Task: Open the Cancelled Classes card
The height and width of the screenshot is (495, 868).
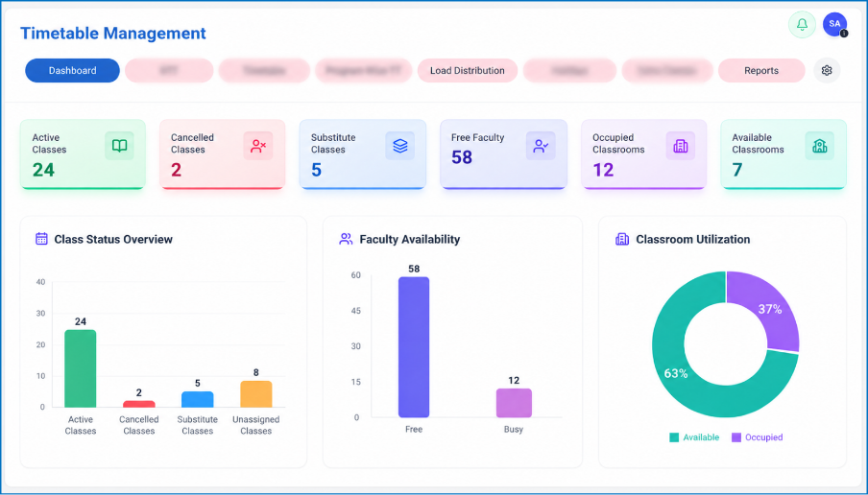Action: (x=223, y=154)
